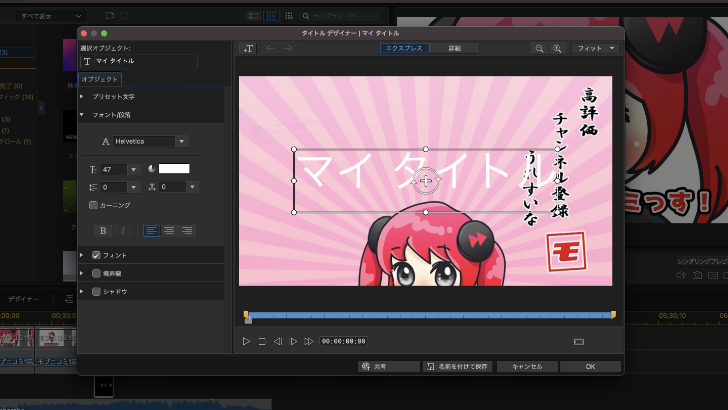The height and width of the screenshot is (410, 728).
Task: Click the デザイナー button above timeline
Action: 23,299
